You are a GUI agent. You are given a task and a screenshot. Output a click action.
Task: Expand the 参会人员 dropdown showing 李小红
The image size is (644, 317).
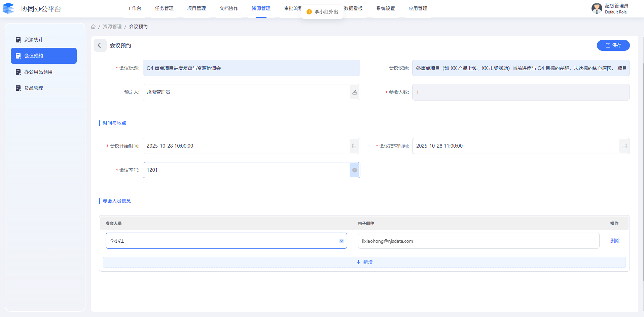pos(341,241)
